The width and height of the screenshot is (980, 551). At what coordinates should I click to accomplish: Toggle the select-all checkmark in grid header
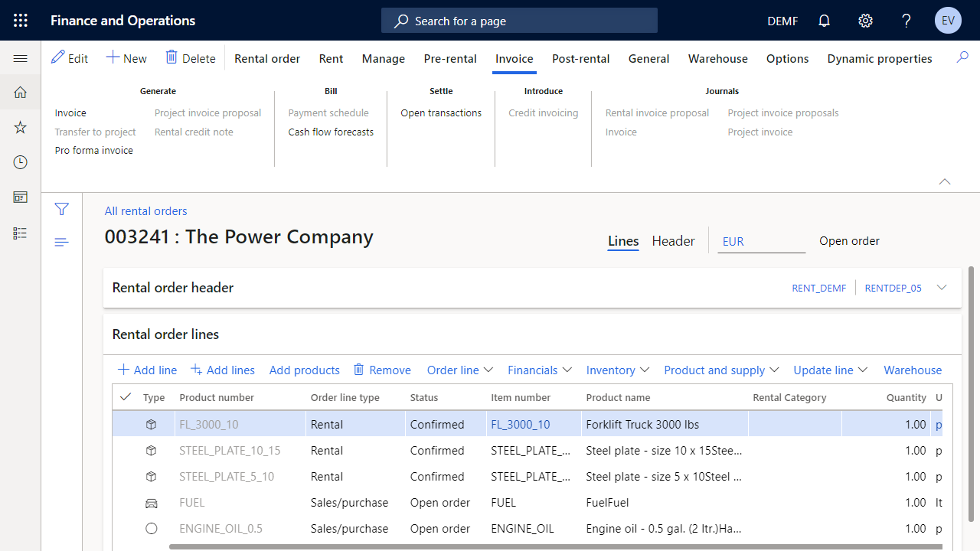click(x=126, y=396)
